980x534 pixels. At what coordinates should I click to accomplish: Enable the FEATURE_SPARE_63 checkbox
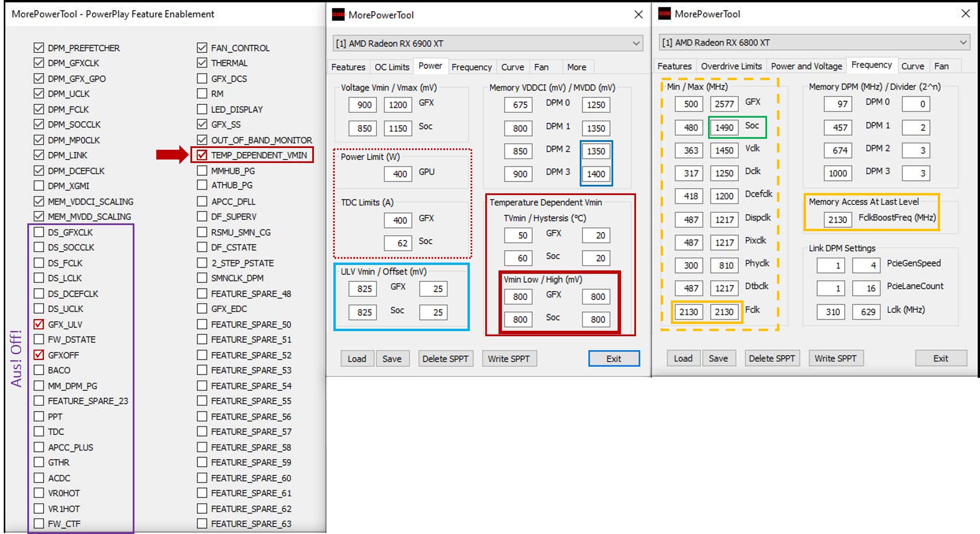tap(202, 524)
